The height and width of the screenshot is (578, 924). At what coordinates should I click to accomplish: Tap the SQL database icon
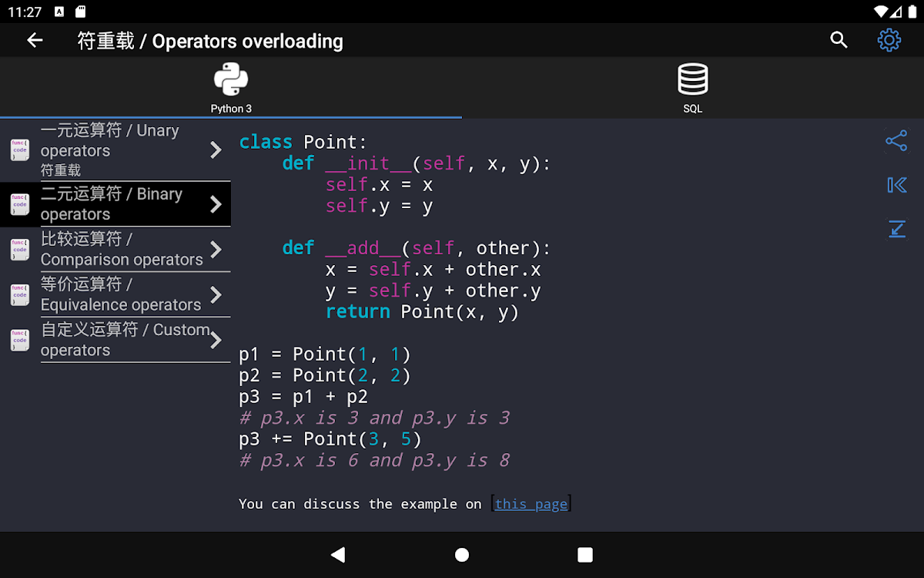click(692, 79)
